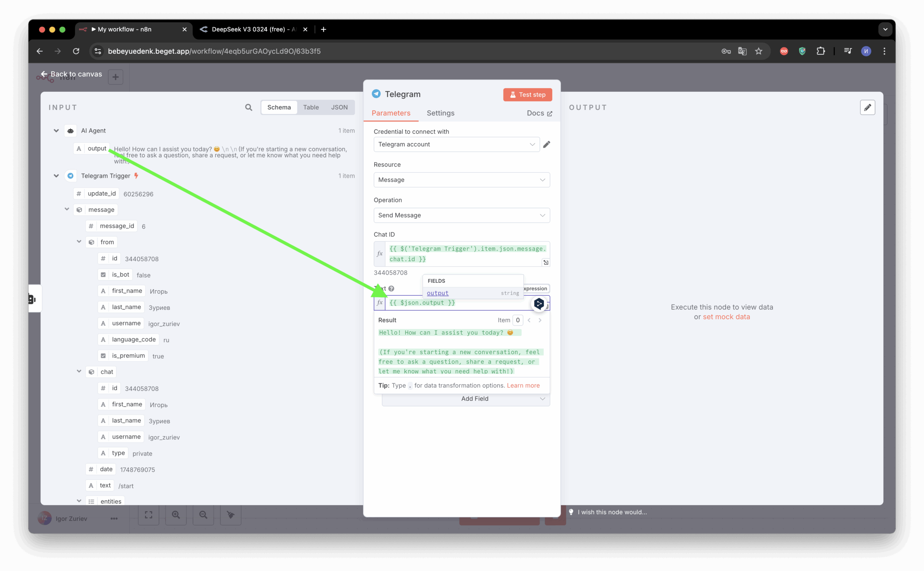Open the Settings tab
The width and height of the screenshot is (924, 571).
point(440,113)
